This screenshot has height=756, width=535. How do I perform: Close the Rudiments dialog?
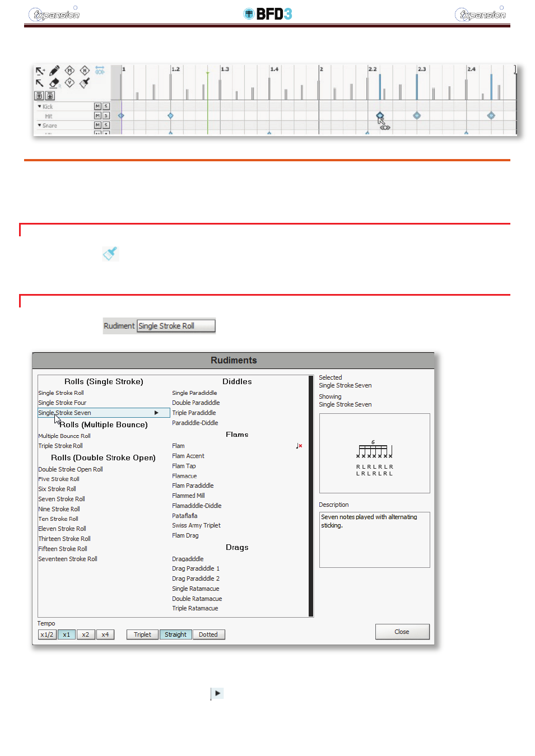point(402,632)
